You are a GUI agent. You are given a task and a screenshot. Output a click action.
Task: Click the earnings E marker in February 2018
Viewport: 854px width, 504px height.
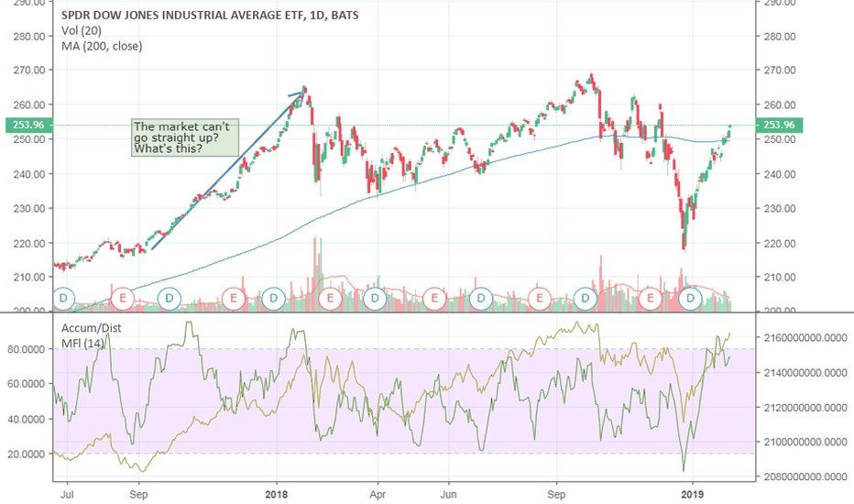330,299
